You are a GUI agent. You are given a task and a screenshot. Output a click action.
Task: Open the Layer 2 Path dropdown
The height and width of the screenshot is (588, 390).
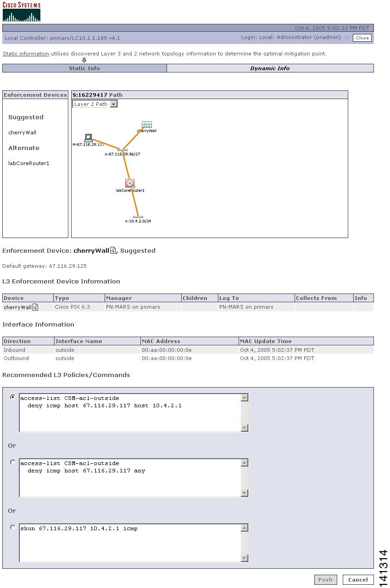(95, 104)
